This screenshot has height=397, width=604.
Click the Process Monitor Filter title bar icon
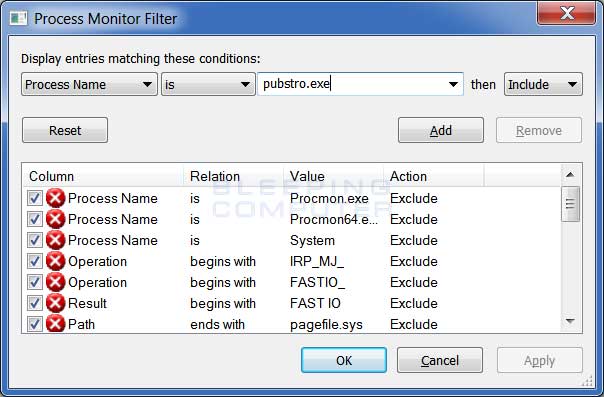pos(18,18)
